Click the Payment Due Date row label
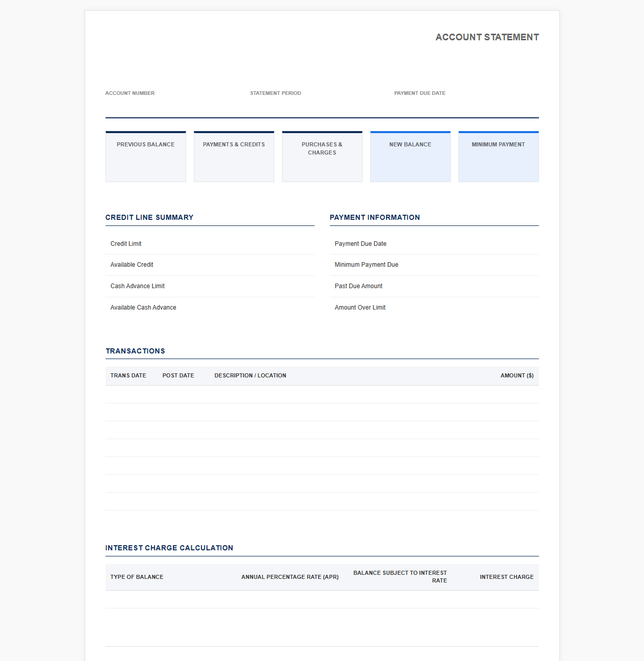644x661 pixels. point(360,244)
